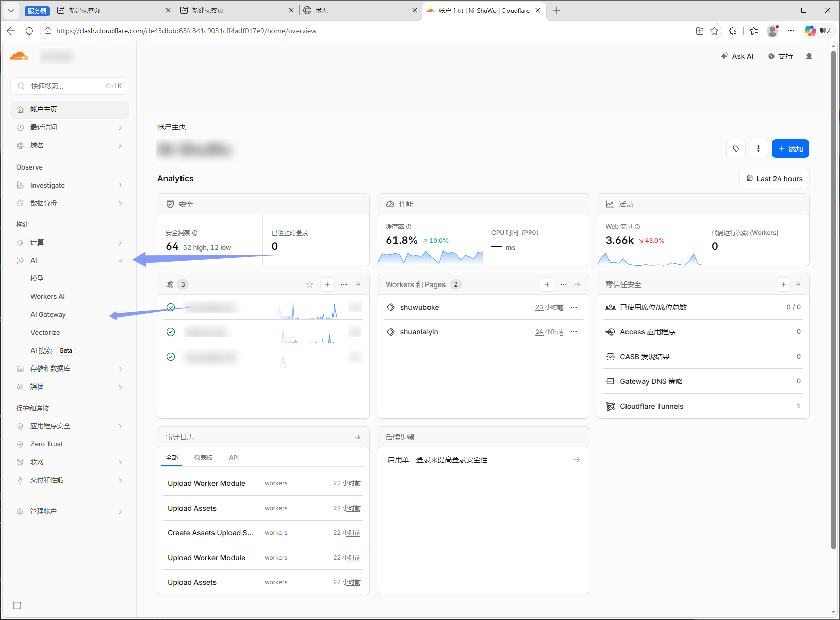Image resolution: width=840 pixels, height=620 pixels.
Task: Select AI Gateway in sidebar
Action: click(48, 314)
